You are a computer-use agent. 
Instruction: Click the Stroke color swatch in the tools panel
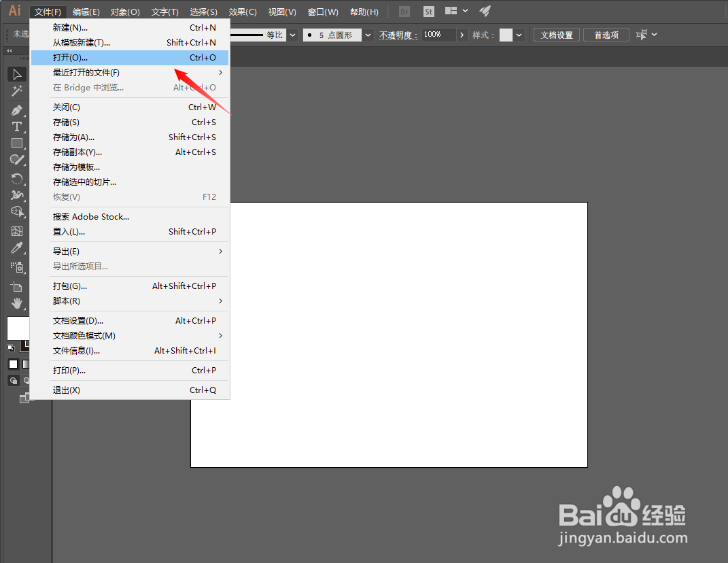pos(24,346)
